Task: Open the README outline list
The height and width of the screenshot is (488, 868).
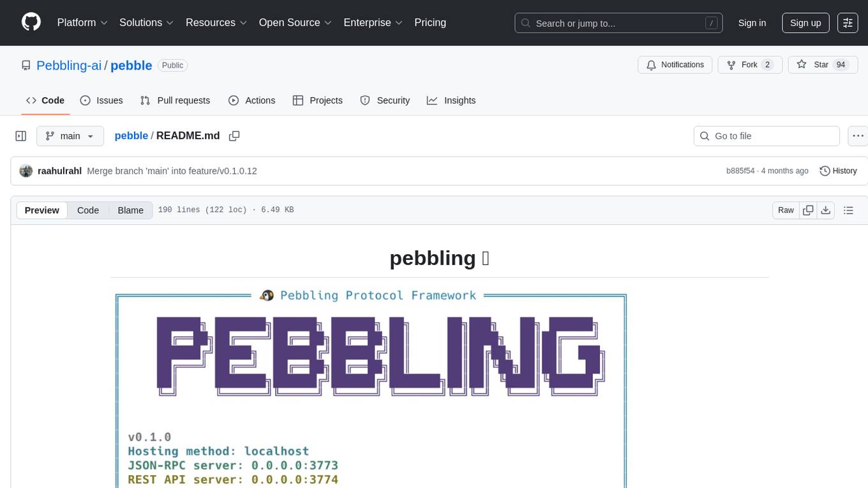Action: click(848, 210)
